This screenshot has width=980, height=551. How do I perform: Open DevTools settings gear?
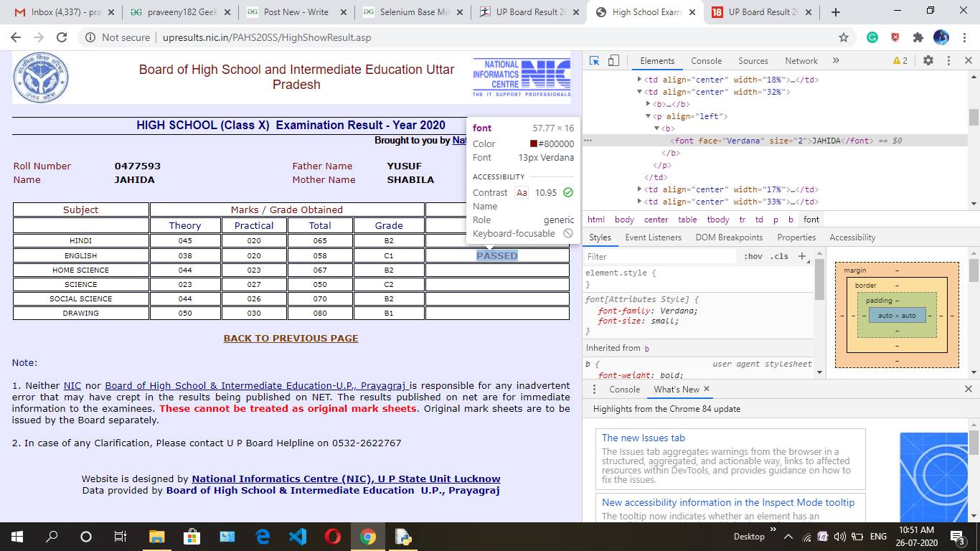click(928, 61)
